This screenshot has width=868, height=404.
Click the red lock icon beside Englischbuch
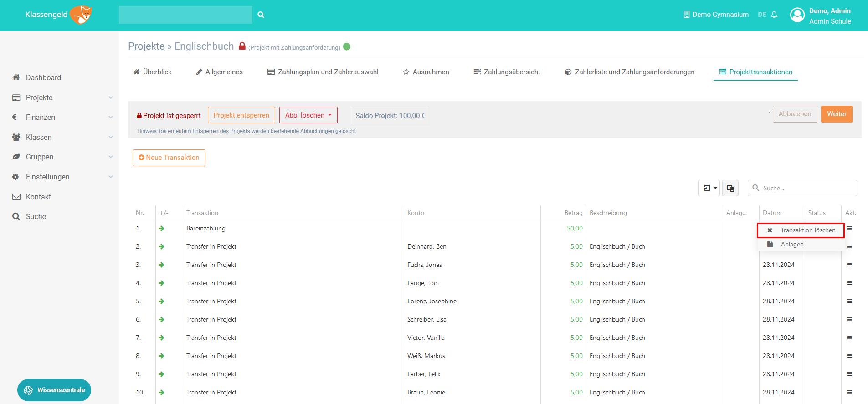242,46
